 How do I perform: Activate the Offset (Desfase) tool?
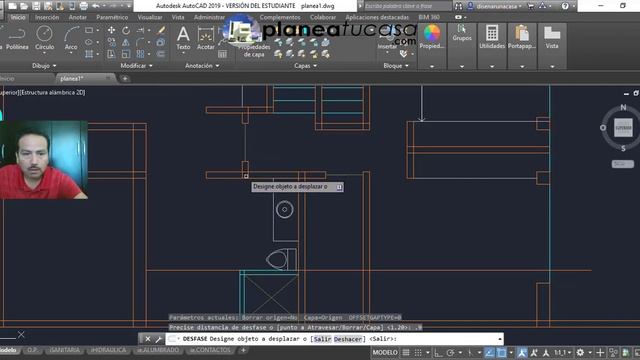tap(161, 54)
